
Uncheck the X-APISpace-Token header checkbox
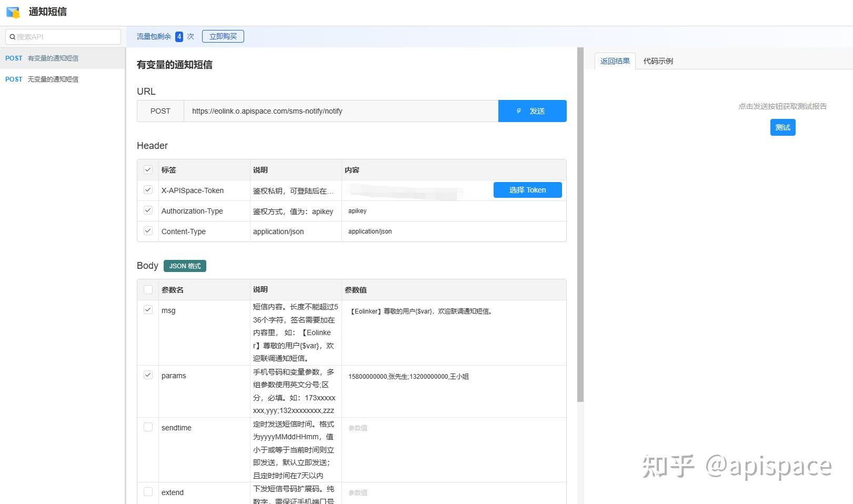tap(148, 190)
